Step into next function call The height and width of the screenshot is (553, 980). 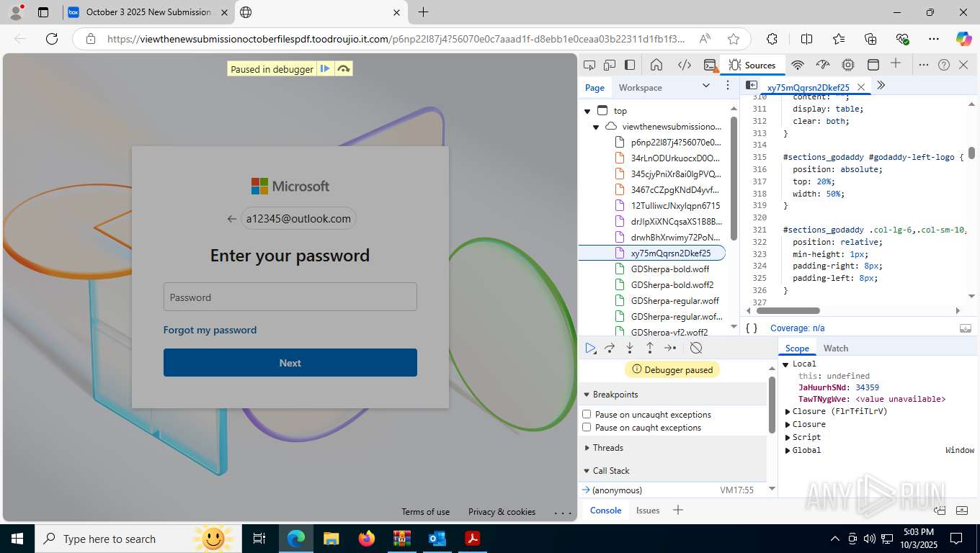[630, 348]
